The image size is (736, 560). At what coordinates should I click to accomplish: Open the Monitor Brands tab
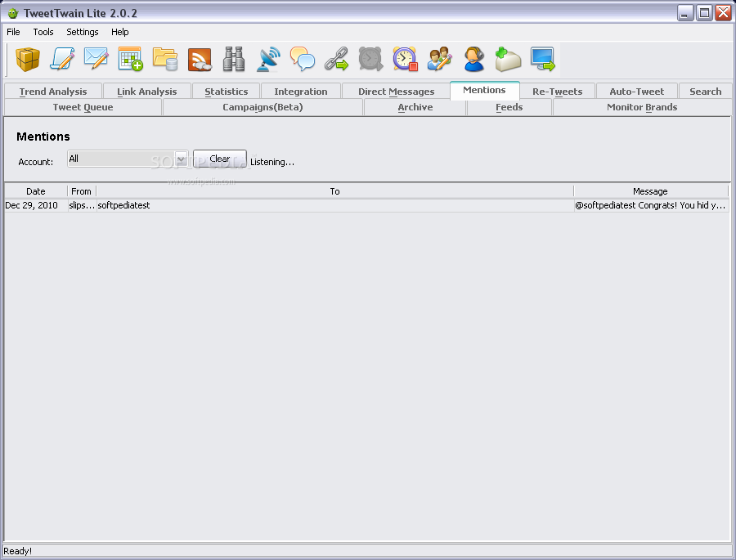642,107
